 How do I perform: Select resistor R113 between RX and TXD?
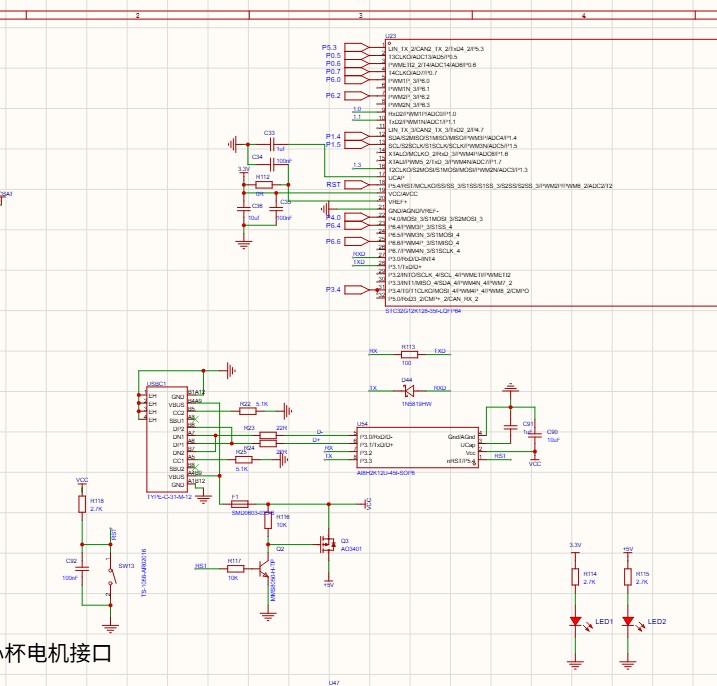point(409,354)
